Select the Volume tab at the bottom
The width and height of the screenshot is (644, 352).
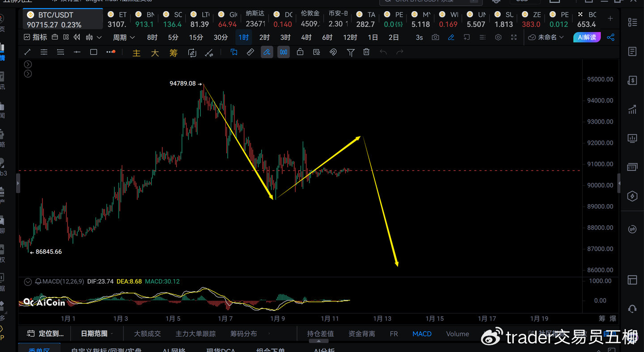[x=457, y=334]
